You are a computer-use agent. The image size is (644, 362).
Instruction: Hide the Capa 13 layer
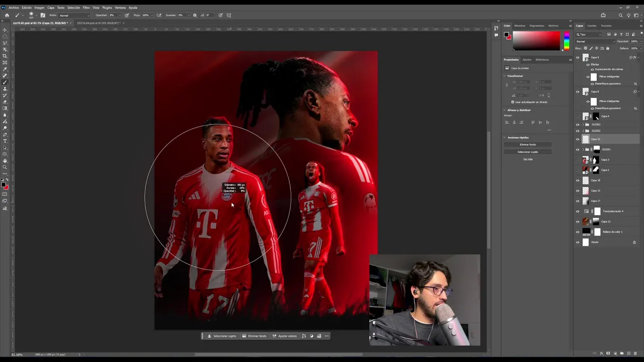(578, 191)
